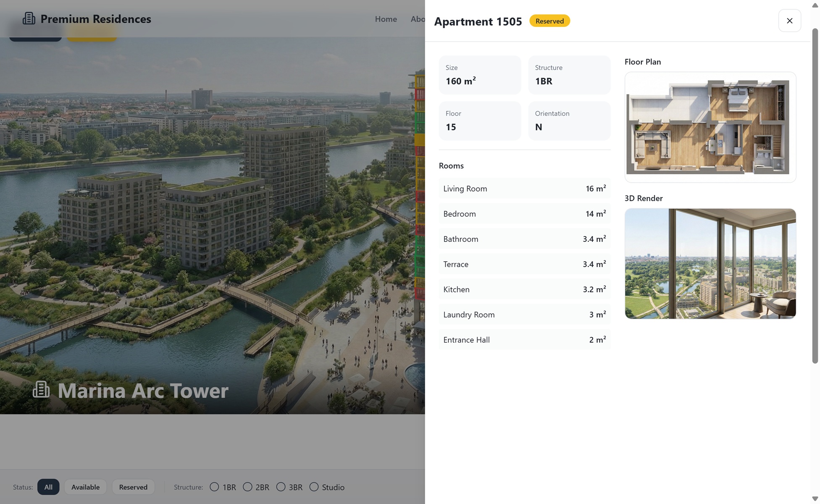Click the Premium Residences title text
The height and width of the screenshot is (504, 820).
tap(96, 19)
